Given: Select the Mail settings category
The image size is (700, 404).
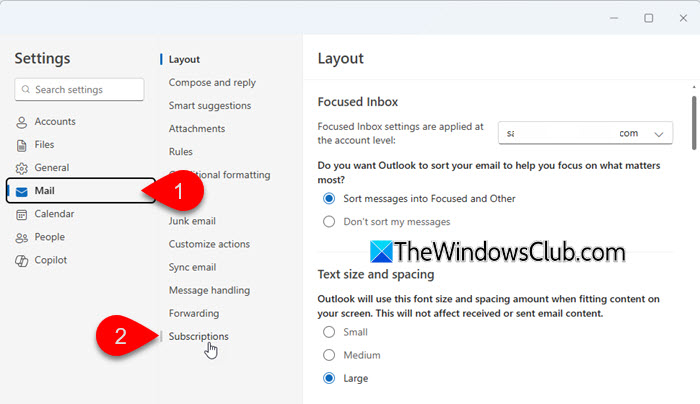Looking at the screenshot, I should [x=81, y=191].
